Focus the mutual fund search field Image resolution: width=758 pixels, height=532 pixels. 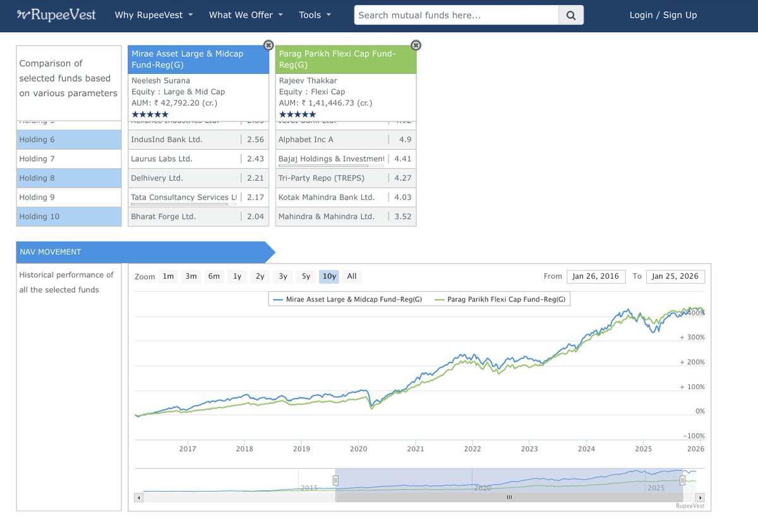pyautogui.click(x=457, y=15)
